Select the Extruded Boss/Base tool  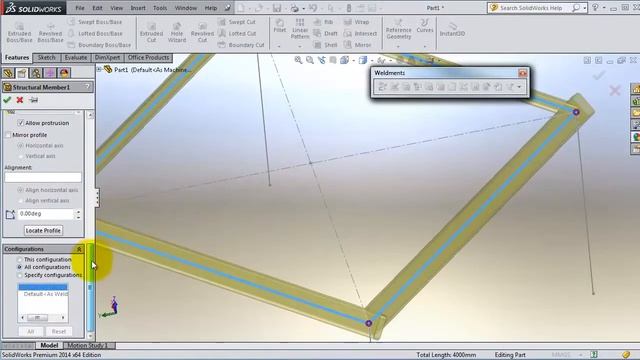point(19,32)
